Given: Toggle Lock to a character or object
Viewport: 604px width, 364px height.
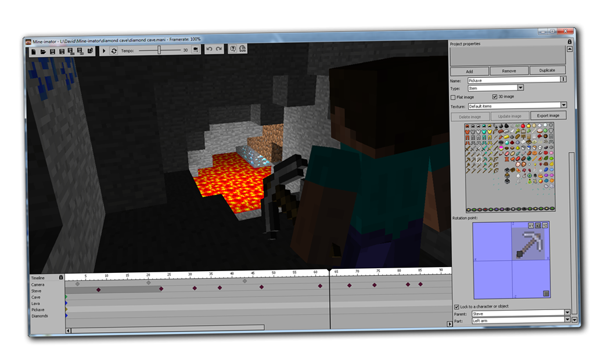Looking at the screenshot, I should 456,307.
